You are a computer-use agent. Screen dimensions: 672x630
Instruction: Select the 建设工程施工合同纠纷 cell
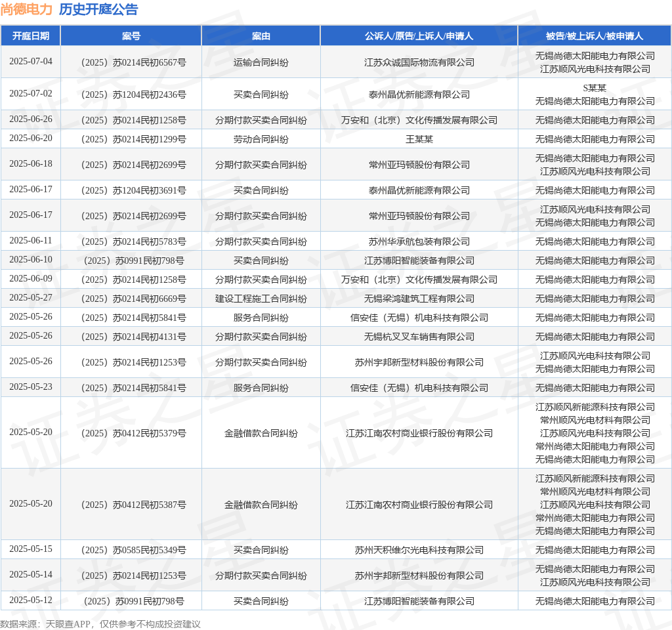point(261,299)
